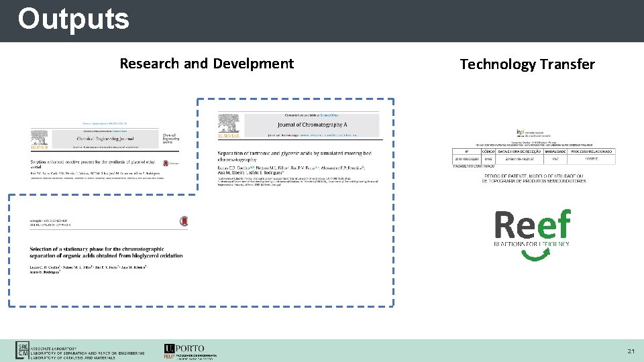Viewport: 644px width, 362px height.
Task: Click the INPI patent office logo
Action: coord(533,133)
